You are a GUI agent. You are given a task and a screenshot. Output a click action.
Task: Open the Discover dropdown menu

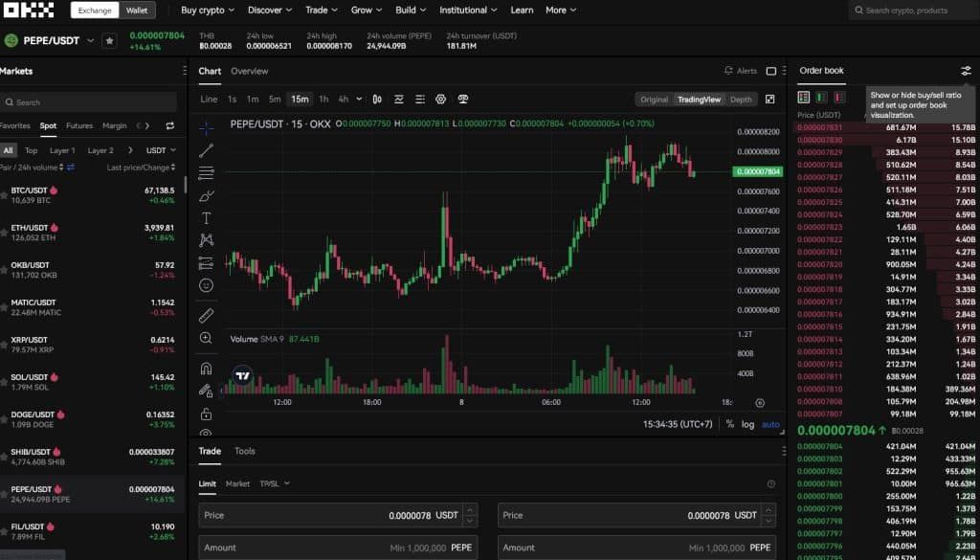(x=270, y=10)
